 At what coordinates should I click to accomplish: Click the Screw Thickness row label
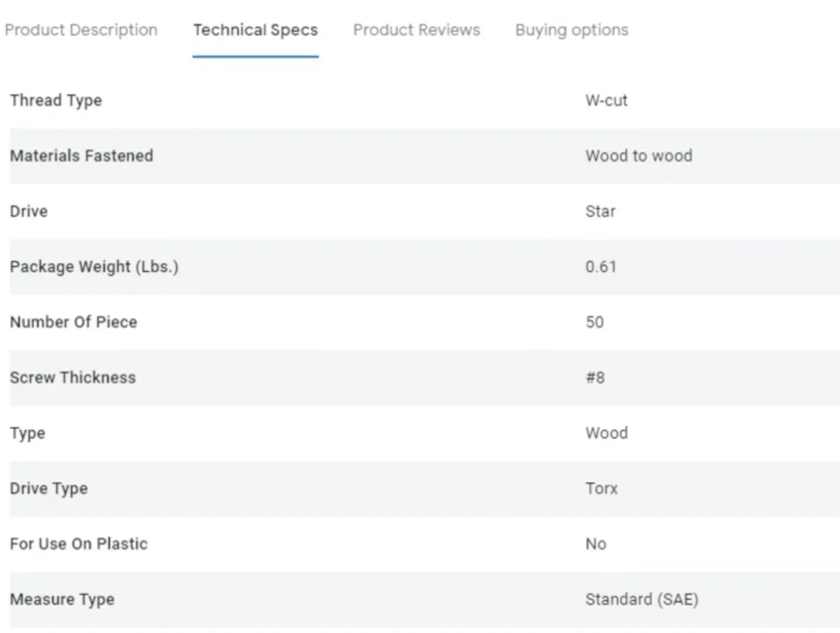click(73, 378)
